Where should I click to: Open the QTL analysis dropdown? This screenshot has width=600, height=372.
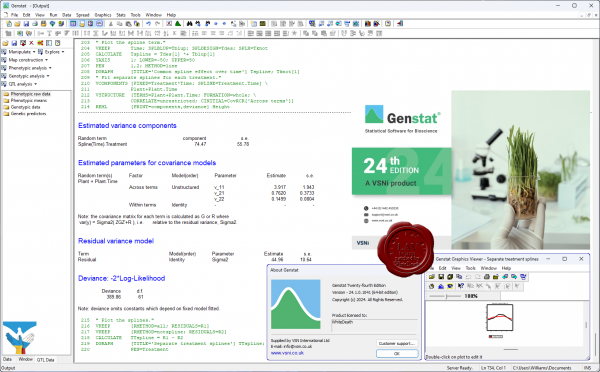[x=20, y=84]
